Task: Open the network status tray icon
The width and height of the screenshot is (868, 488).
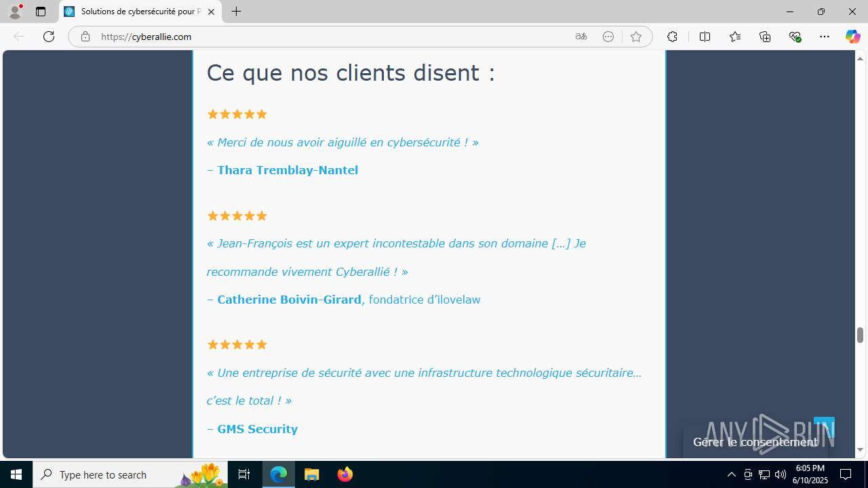Action: point(764,474)
